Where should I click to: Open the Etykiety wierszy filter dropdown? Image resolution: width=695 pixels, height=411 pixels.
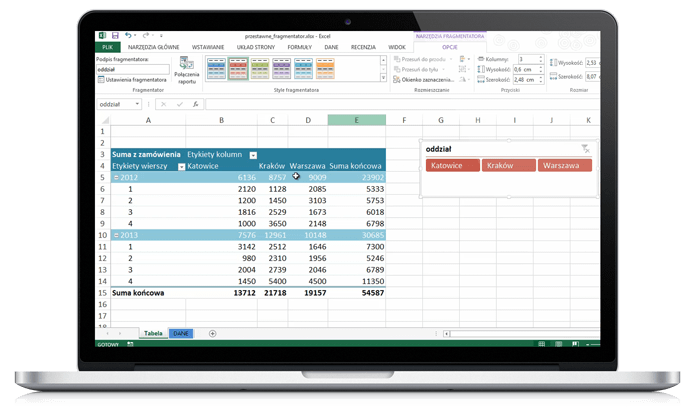181,166
